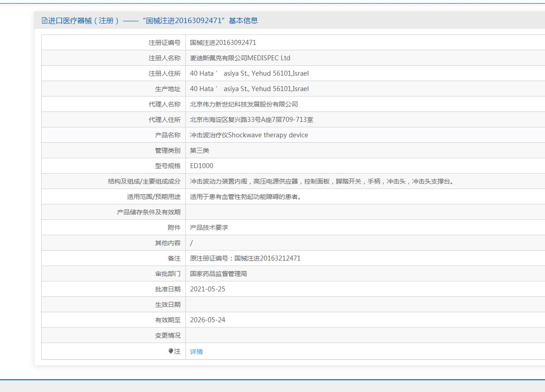Click the 其他内容 label
This screenshot has width=545, height=392.
pyautogui.click(x=168, y=243)
